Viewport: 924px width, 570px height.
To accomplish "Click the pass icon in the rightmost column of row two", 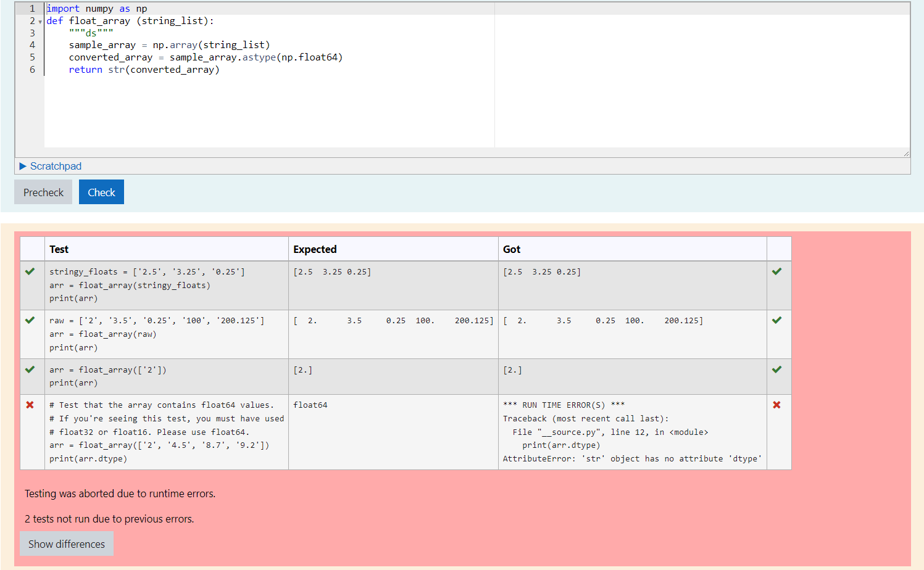I will [778, 320].
